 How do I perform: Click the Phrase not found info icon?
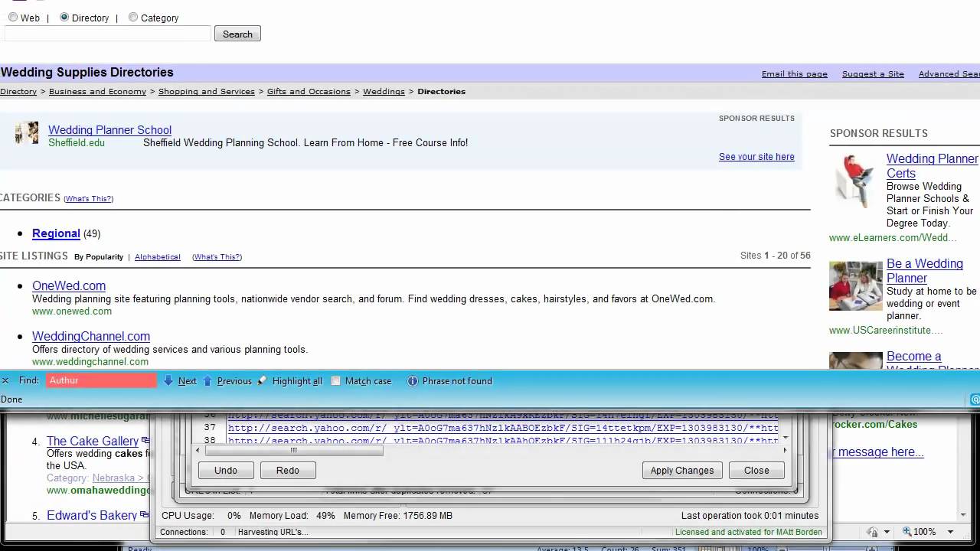(413, 381)
